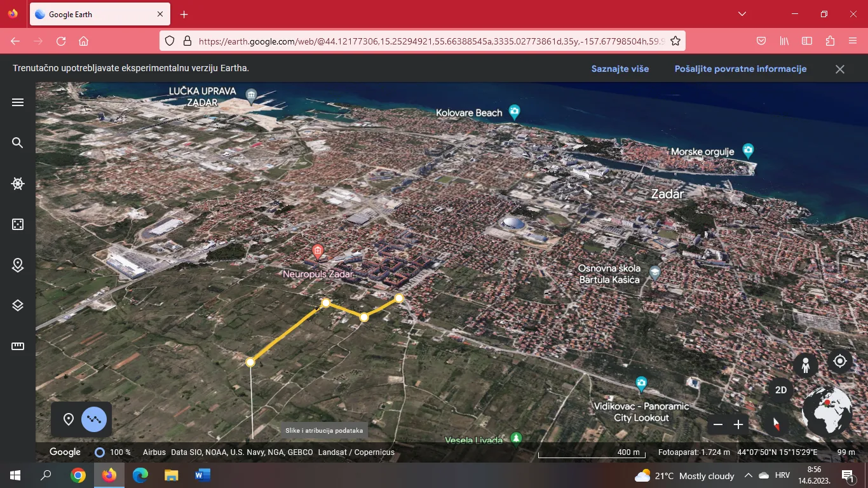The width and height of the screenshot is (868, 488).
Task: Open the Google Earth hamburger menu
Action: coord(18,102)
